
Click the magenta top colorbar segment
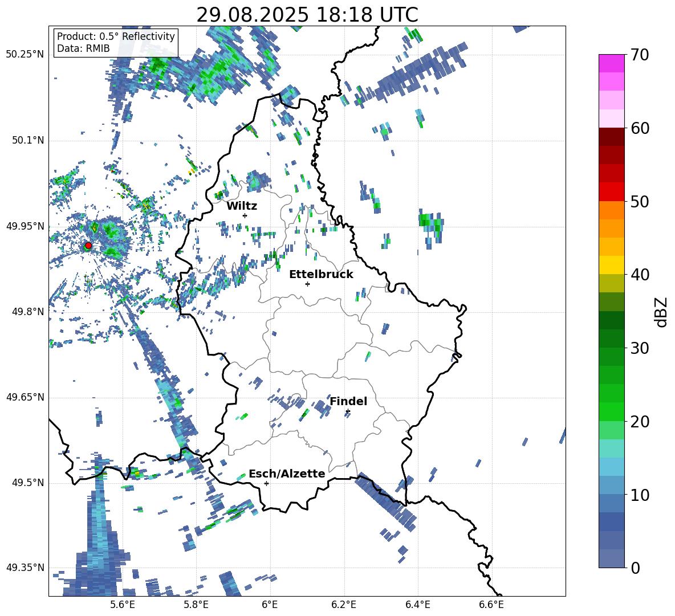pyautogui.click(x=611, y=63)
